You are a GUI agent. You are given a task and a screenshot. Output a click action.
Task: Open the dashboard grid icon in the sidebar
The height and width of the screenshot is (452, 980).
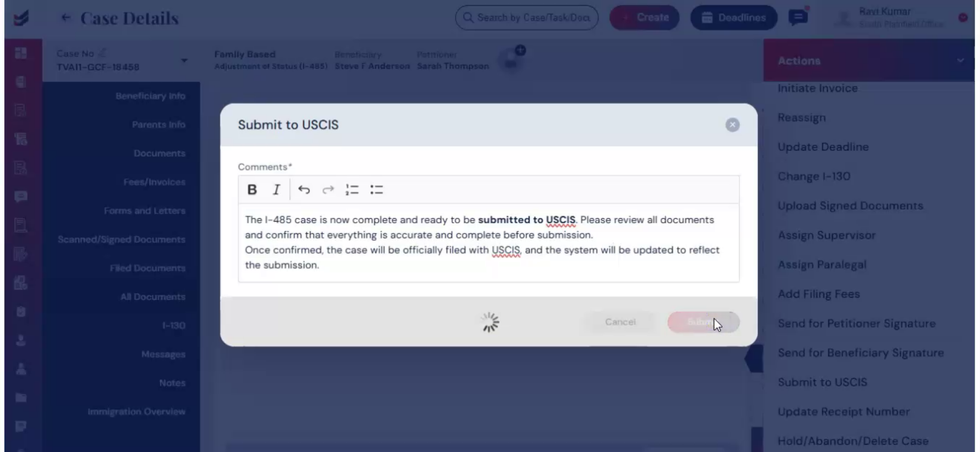tap(21, 53)
